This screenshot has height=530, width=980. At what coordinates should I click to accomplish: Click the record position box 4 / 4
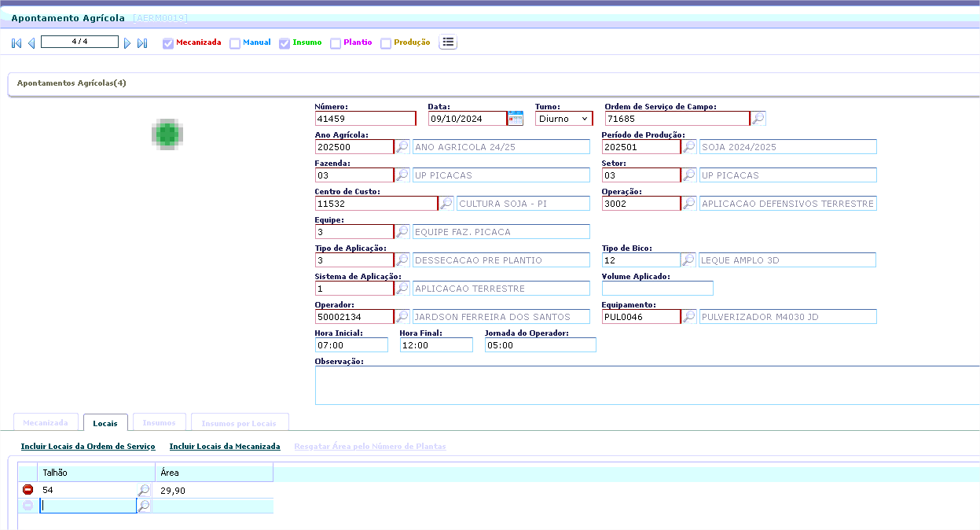coord(79,42)
